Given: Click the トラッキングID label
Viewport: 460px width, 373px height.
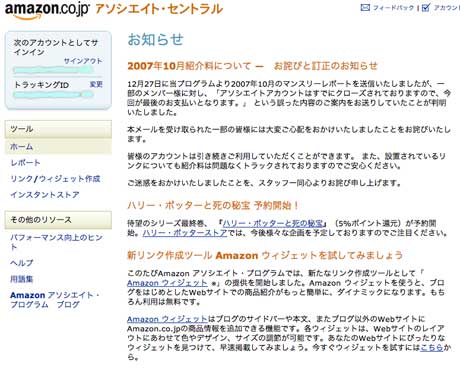Looking at the screenshot, I should coord(41,85).
